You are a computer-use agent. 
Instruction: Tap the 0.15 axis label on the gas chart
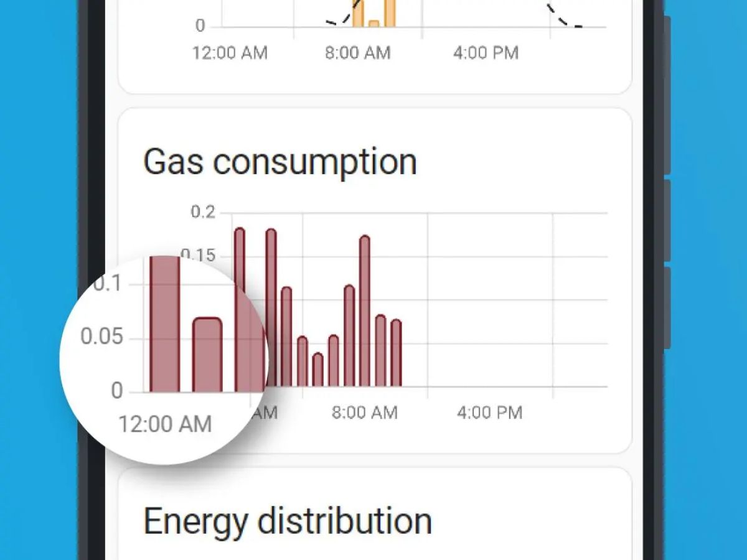click(x=198, y=254)
